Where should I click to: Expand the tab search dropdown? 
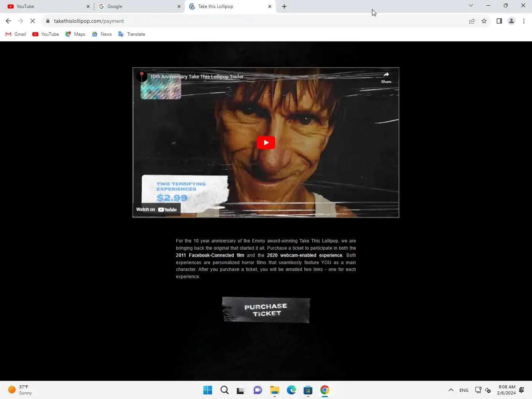471,5
